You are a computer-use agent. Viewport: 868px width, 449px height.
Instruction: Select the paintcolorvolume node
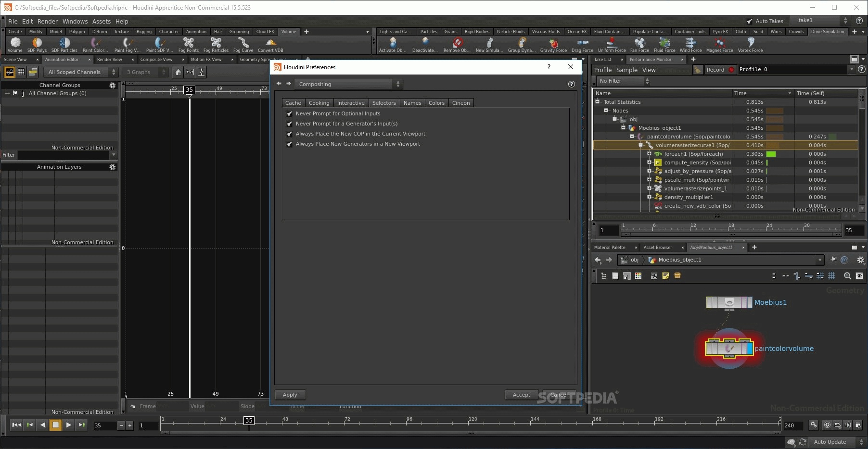(x=729, y=348)
